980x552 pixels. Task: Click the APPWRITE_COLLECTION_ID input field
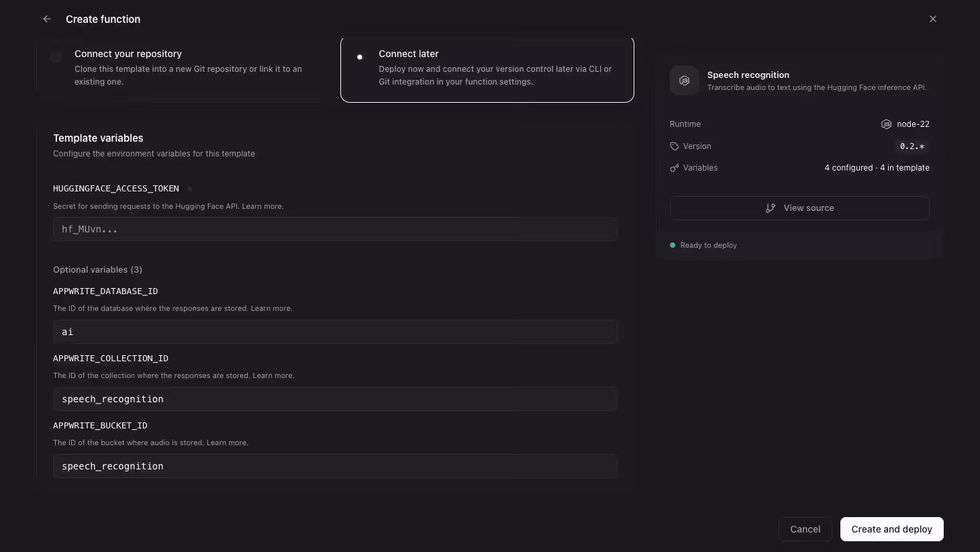[x=335, y=399]
